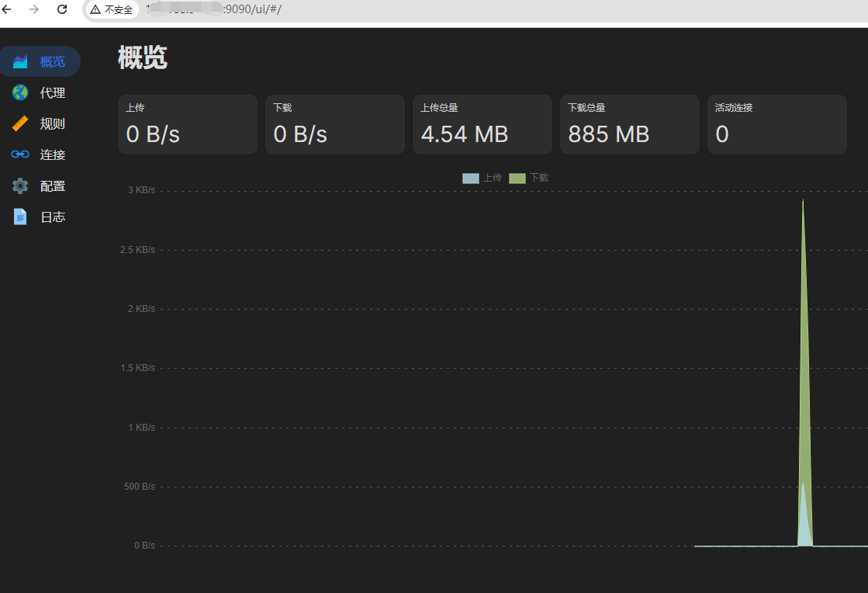Click the 不安全 security warning badge
Image resolution: width=868 pixels, height=593 pixels.
[x=112, y=9]
